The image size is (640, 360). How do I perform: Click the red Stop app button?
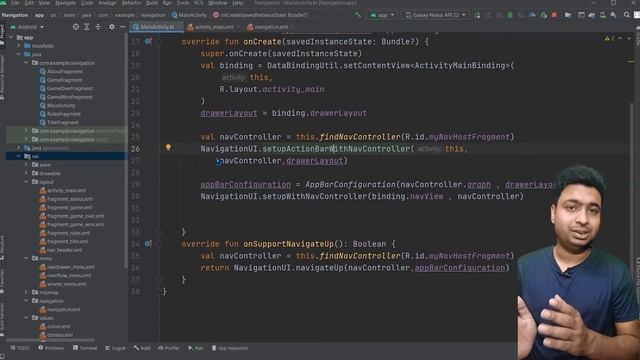(x=554, y=15)
